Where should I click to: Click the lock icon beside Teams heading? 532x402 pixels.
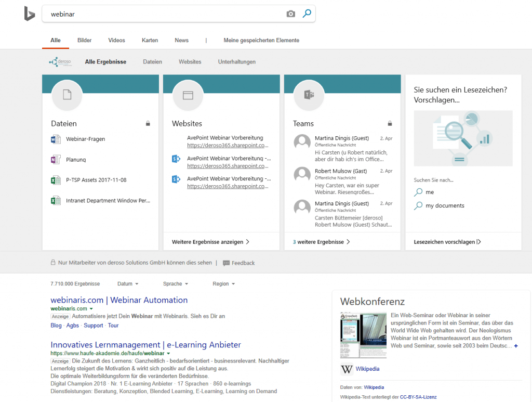pyautogui.click(x=390, y=123)
